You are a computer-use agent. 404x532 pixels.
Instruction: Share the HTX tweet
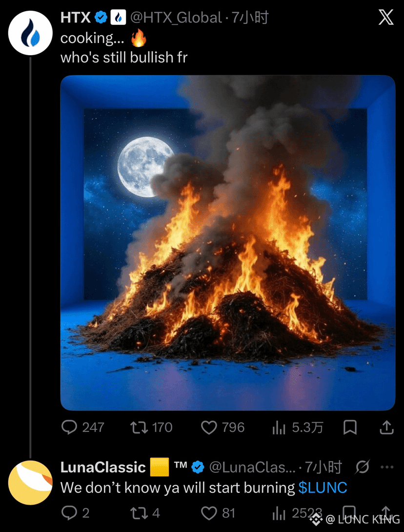(x=386, y=427)
